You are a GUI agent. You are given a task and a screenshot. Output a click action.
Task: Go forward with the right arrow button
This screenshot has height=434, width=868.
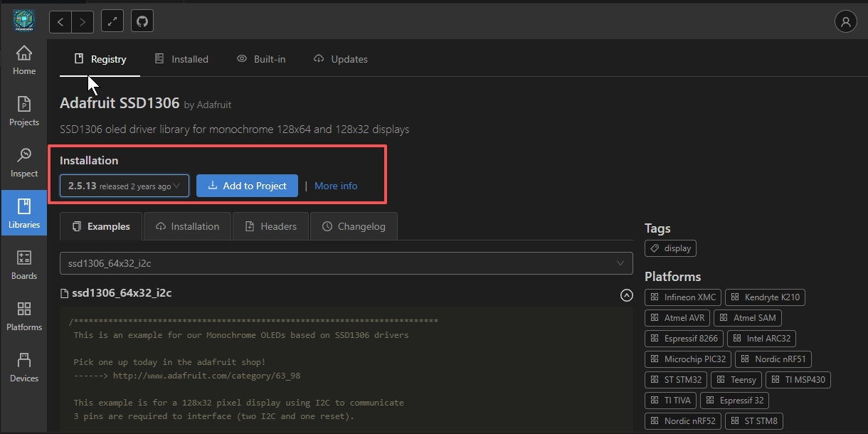pos(83,21)
